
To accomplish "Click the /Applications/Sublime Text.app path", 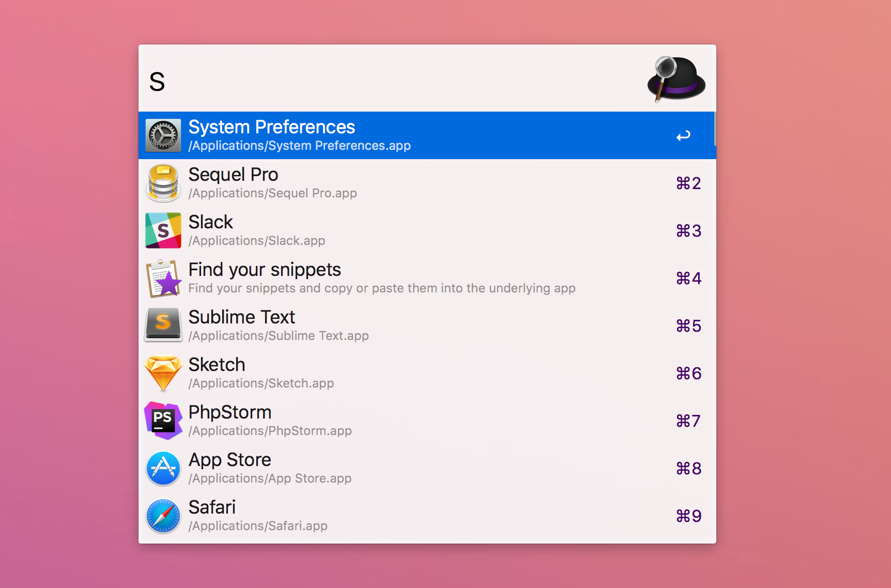I will click(x=279, y=336).
